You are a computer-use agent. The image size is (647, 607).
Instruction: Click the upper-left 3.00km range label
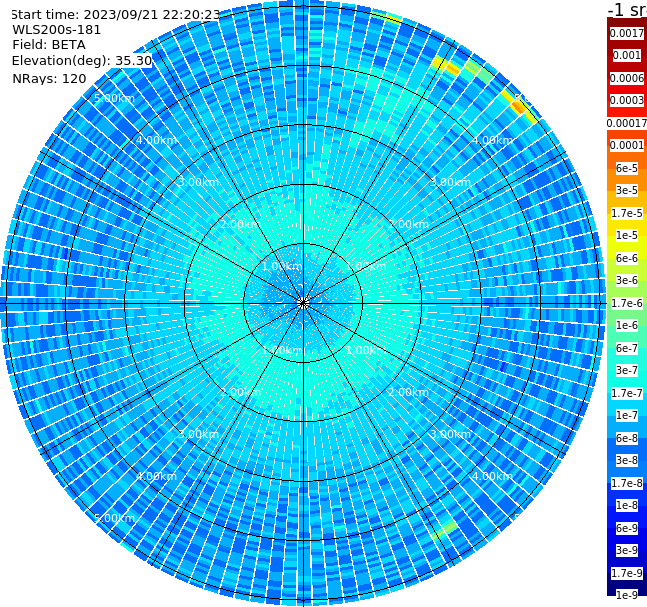(198, 182)
